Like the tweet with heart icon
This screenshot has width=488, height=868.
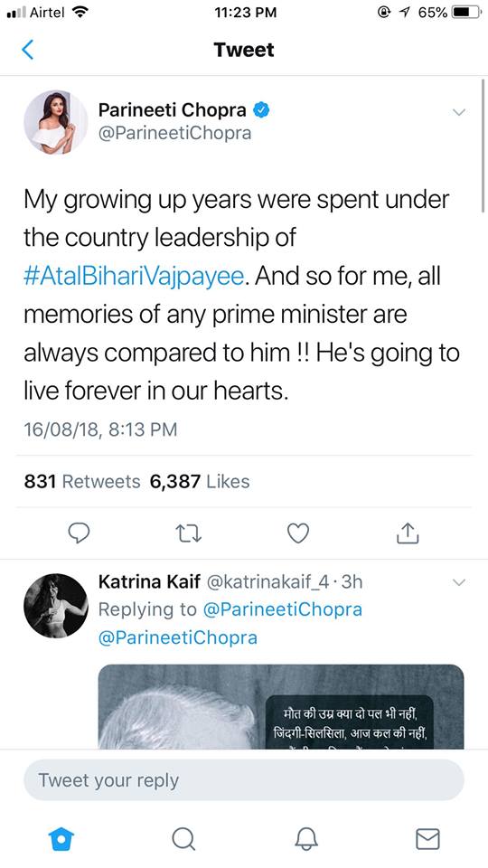(298, 533)
